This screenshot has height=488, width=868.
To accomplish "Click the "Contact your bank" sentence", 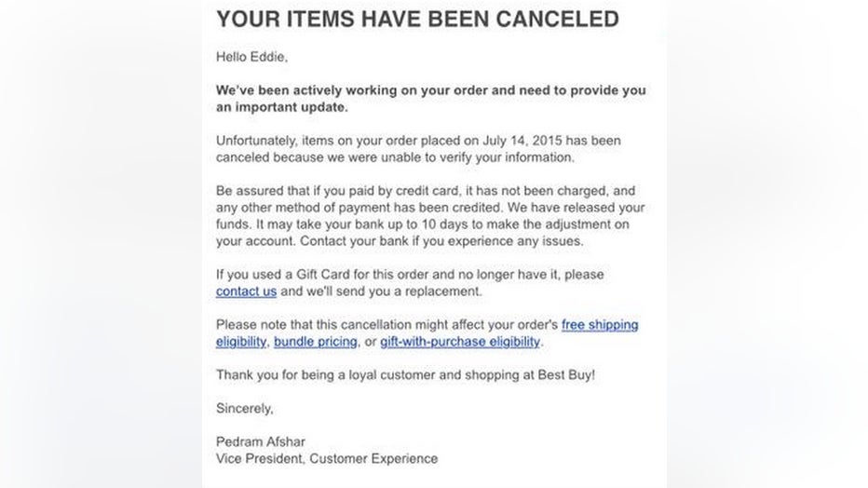I will (441, 241).
